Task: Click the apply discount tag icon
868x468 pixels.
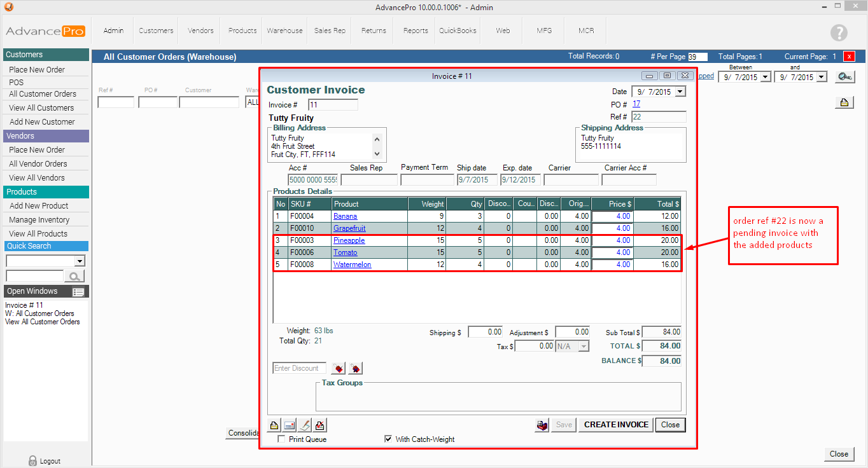Action: coord(338,369)
